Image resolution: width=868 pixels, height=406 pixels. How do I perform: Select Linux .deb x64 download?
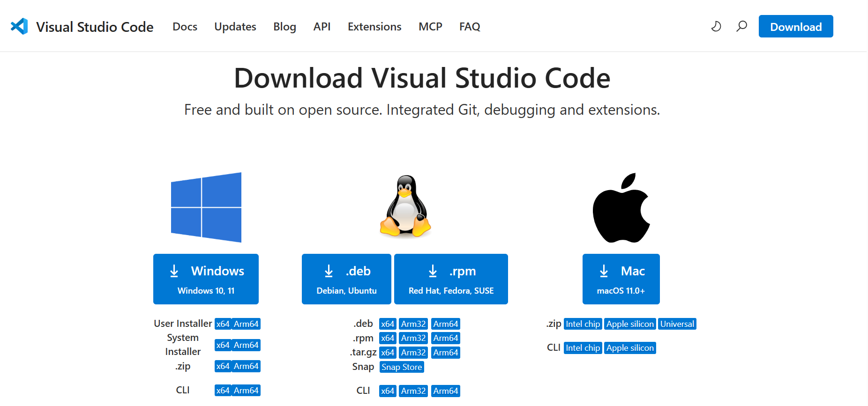click(388, 324)
